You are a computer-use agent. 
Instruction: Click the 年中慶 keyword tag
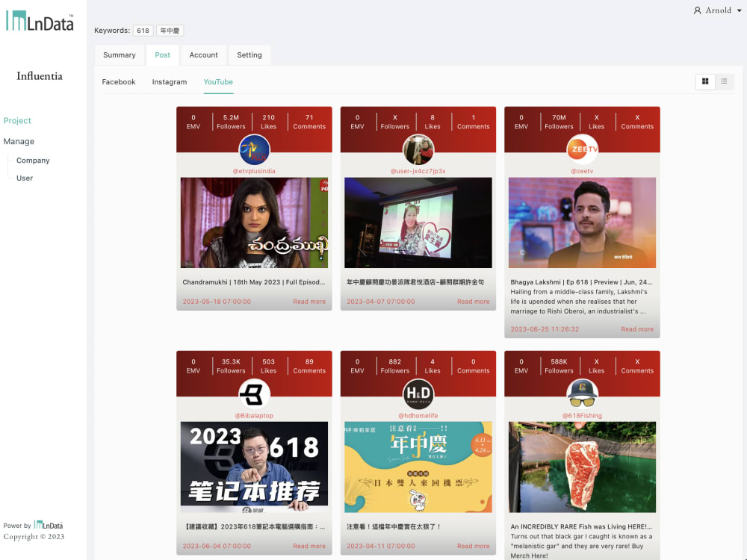click(170, 31)
